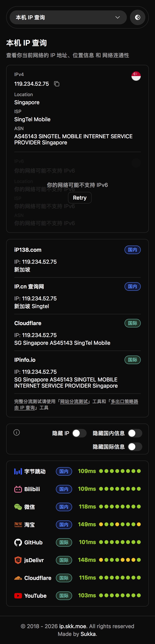Toggle 隐藏国际信息 switch
155x644 pixels.
(x=135, y=447)
